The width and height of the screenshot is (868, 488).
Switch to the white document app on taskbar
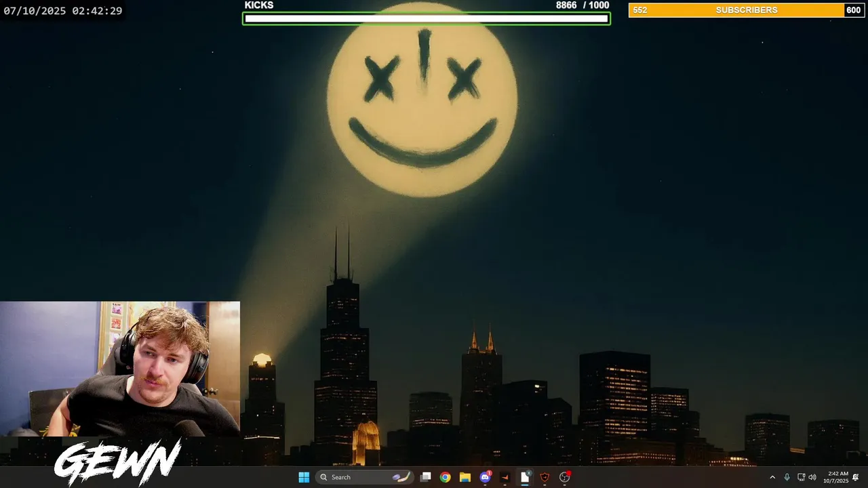[525, 477]
